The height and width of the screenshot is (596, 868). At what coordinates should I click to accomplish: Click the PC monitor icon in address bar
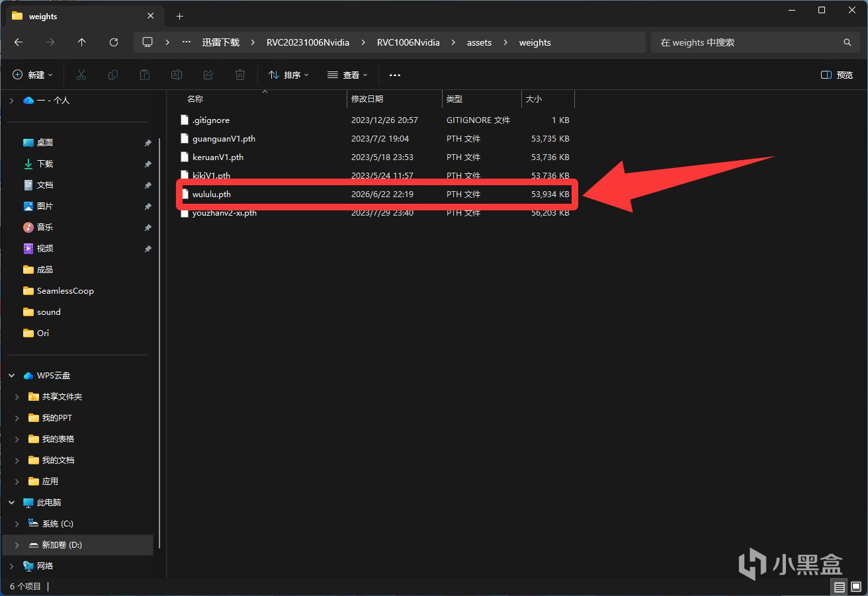coord(148,42)
